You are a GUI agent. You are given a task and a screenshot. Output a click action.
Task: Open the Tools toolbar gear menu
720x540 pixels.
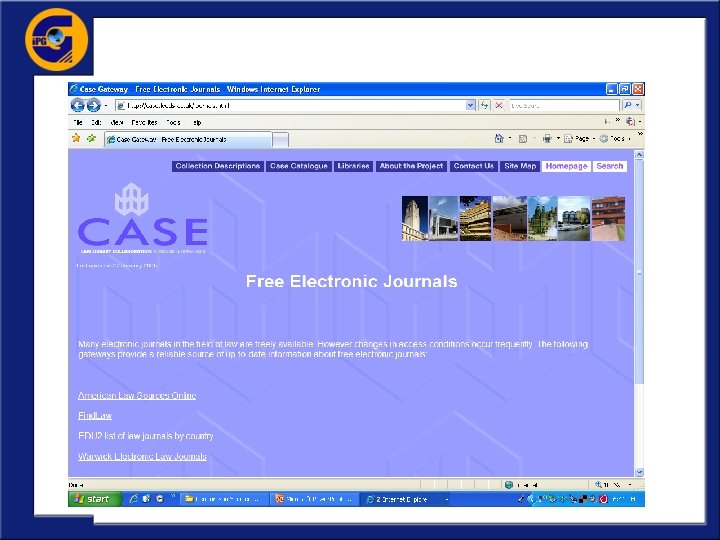pos(615,138)
